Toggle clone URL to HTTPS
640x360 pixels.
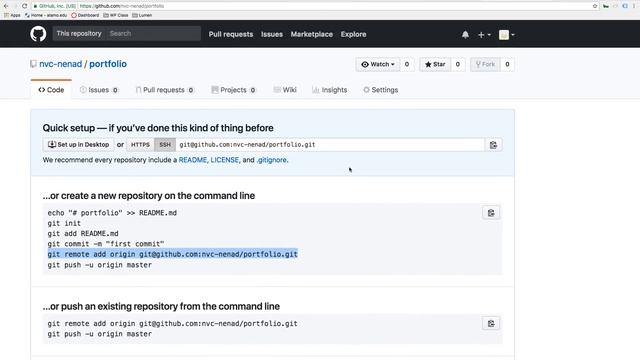coord(140,144)
